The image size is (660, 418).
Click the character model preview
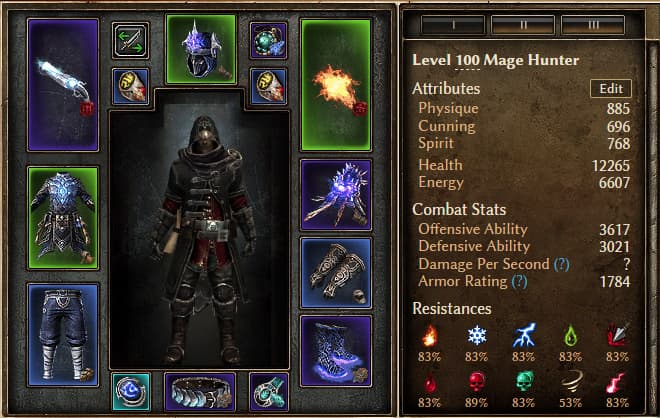tap(200, 240)
